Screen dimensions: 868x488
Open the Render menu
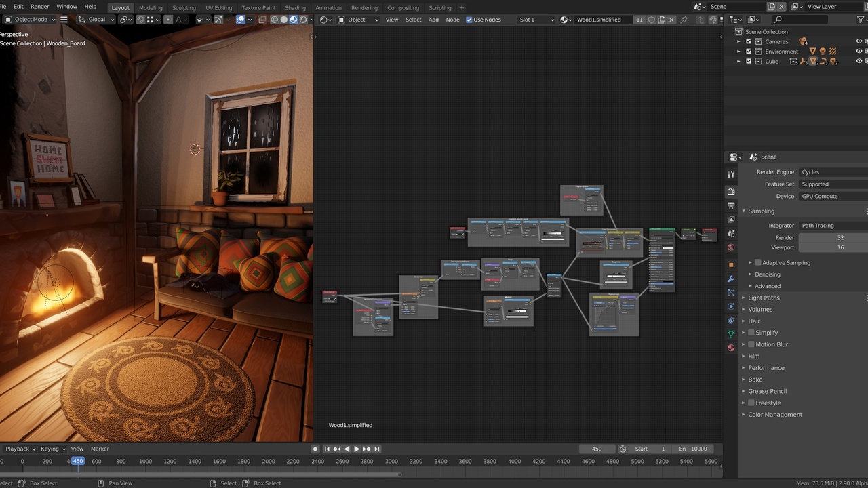point(39,6)
